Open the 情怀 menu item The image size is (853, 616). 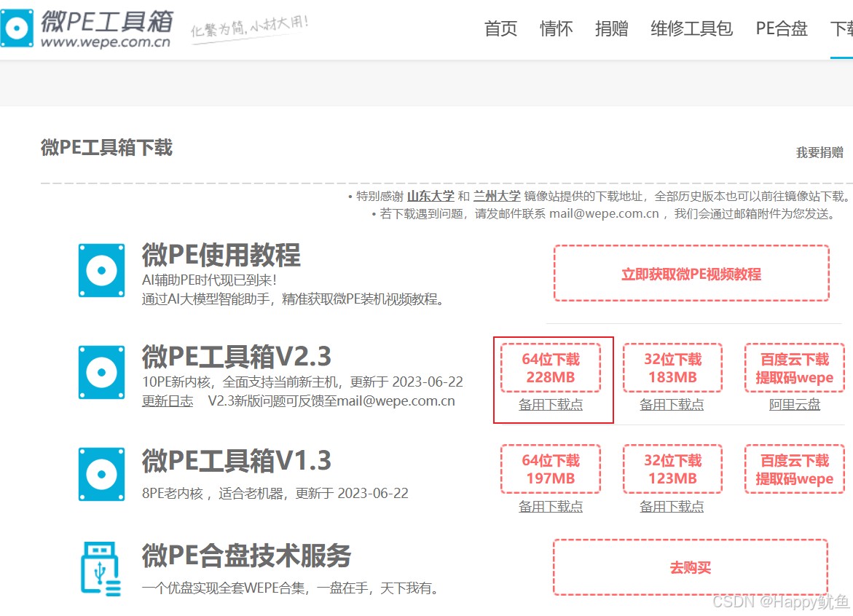[556, 28]
